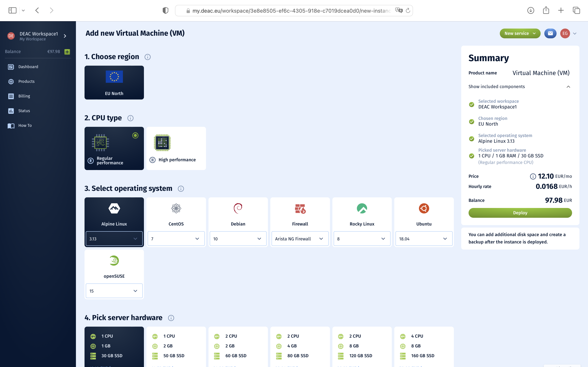Click Safari's download icon
The height and width of the screenshot is (367, 588).
(530, 10)
